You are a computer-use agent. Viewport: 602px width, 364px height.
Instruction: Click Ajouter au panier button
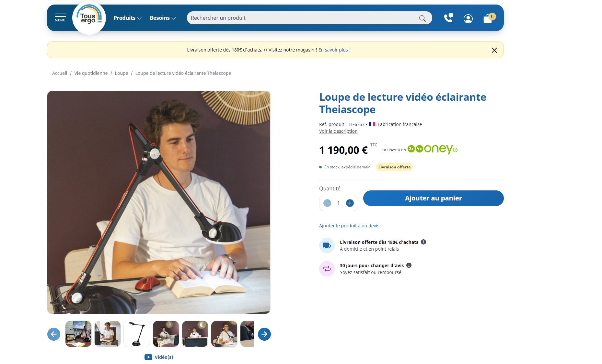[433, 198]
